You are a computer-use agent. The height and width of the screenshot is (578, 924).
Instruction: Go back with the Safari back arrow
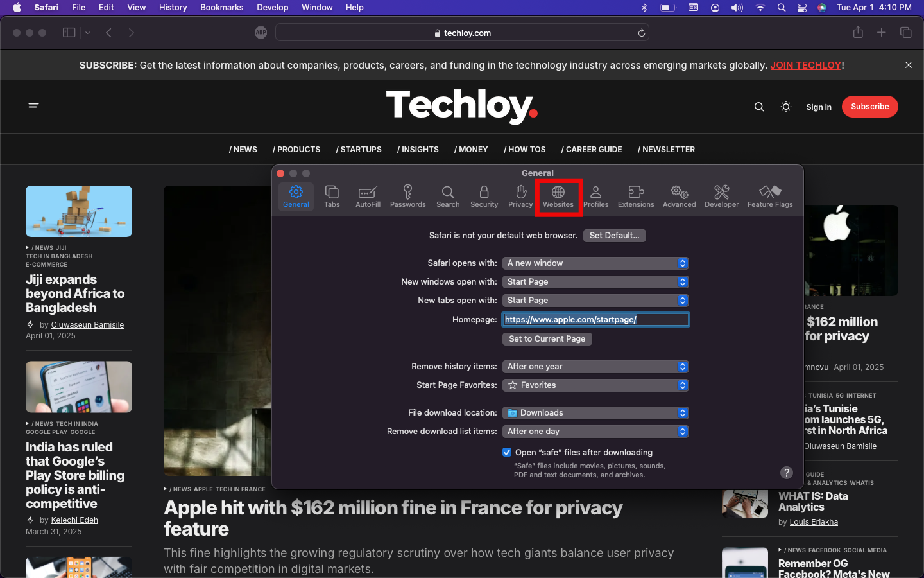click(x=109, y=33)
